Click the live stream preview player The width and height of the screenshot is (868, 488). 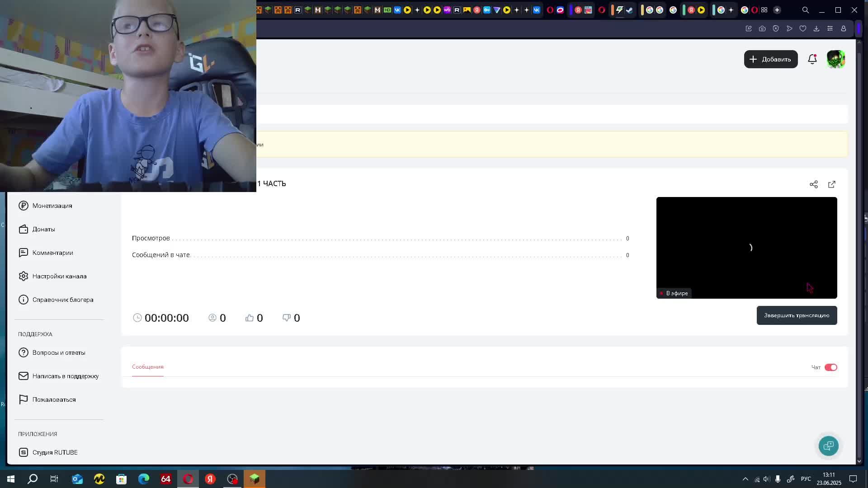click(x=746, y=248)
